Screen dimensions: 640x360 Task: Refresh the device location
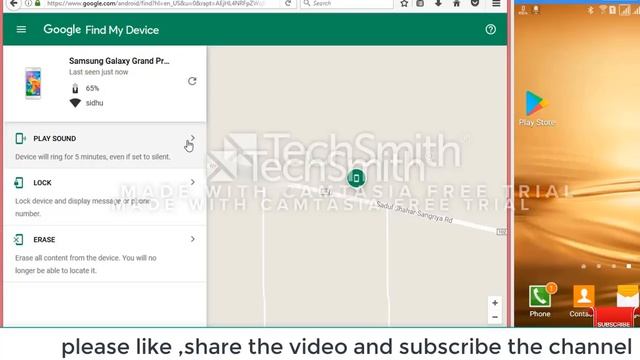click(192, 81)
